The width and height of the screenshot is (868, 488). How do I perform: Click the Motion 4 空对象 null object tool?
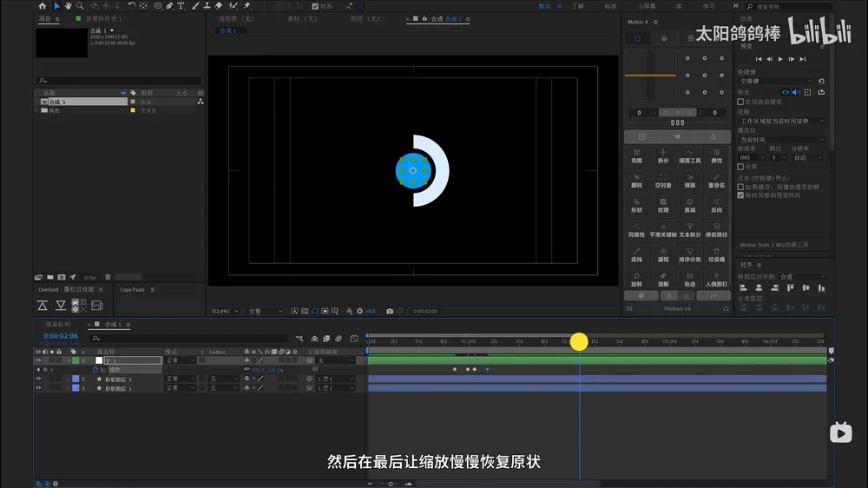click(x=663, y=181)
